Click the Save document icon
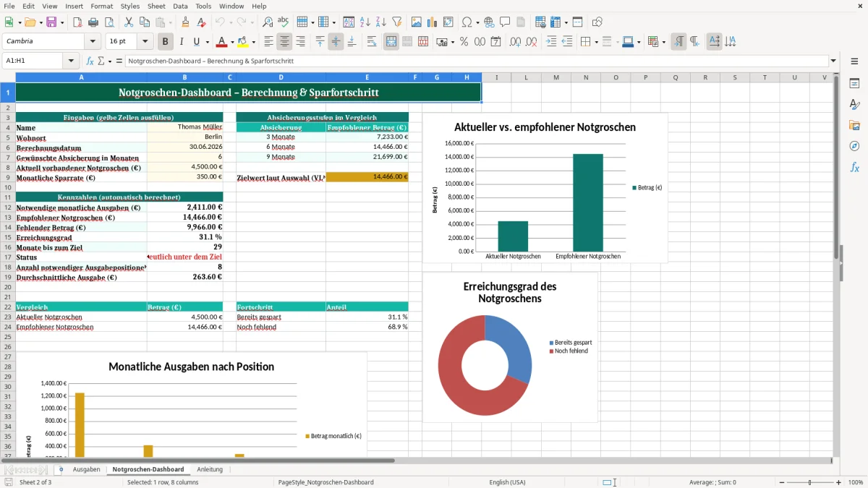Image resolution: width=868 pixels, height=488 pixels. point(51,22)
